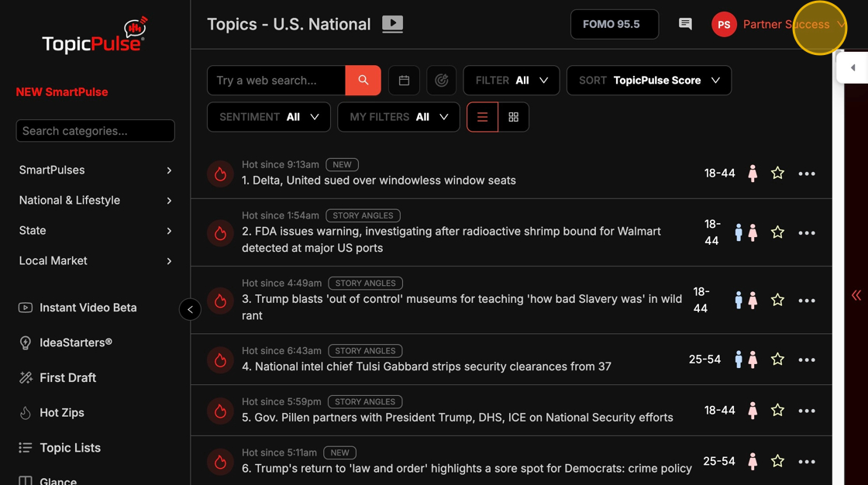The width and height of the screenshot is (868, 485).
Task: Click male audience icon on Tulsi Gabbard story
Action: 739,359
